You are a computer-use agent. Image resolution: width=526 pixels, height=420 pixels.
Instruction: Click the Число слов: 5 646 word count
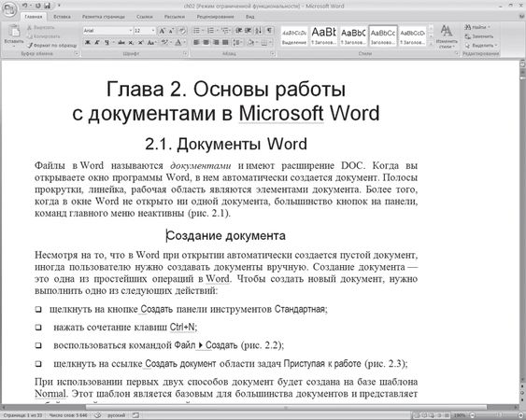click(68, 415)
